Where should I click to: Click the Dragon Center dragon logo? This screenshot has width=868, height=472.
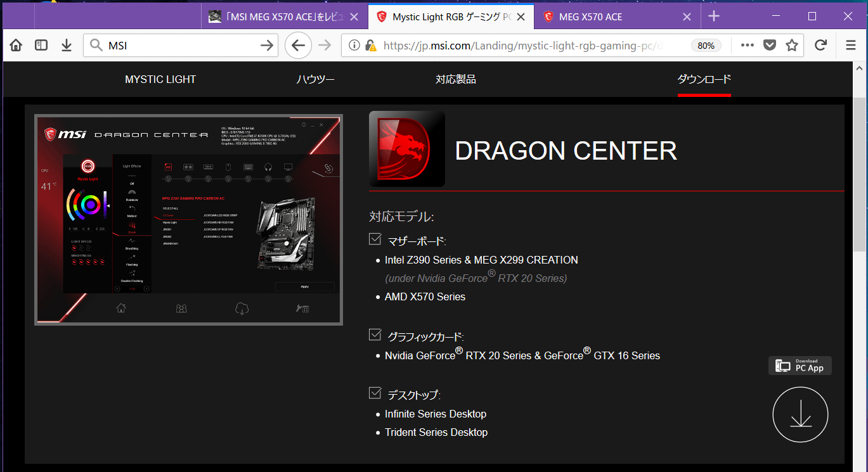coord(407,149)
